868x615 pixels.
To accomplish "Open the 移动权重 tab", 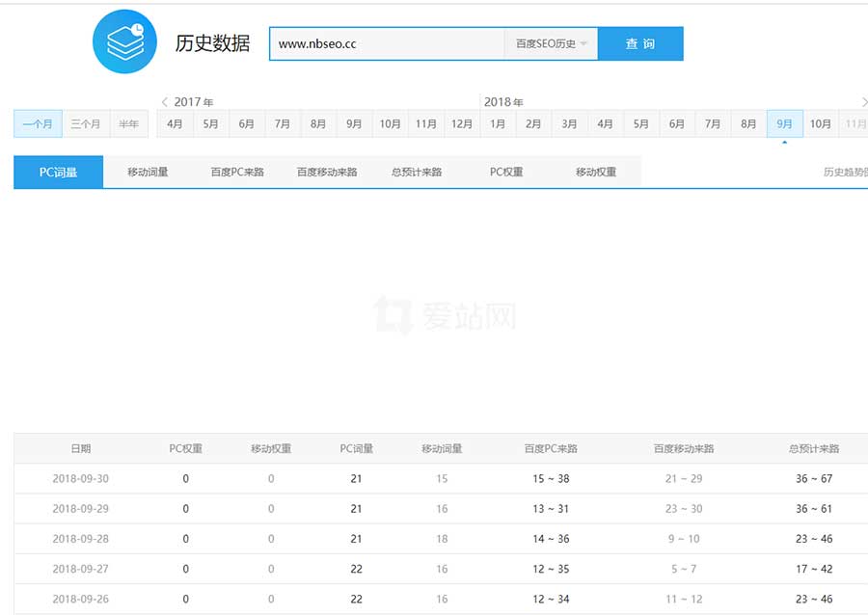I will (x=594, y=171).
